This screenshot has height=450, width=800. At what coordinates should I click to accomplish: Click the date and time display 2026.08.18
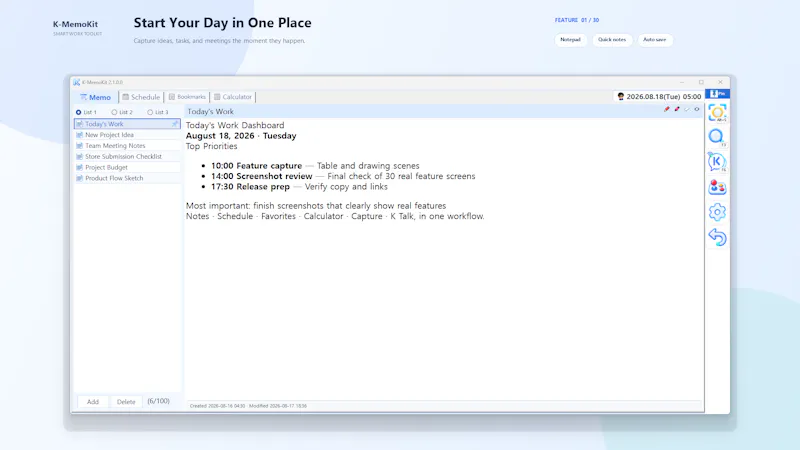(664, 96)
